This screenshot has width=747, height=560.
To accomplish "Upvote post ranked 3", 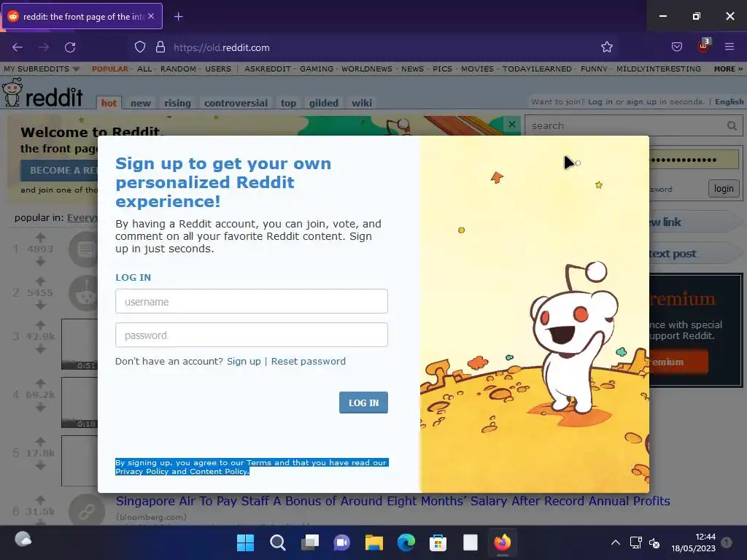I will pos(41,324).
